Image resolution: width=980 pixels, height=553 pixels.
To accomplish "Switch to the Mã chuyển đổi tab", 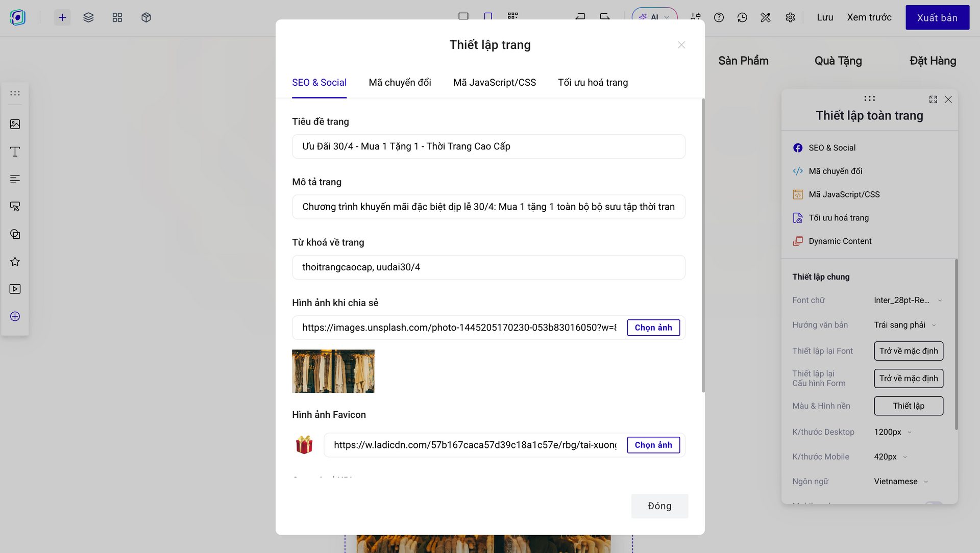I will coord(400,82).
